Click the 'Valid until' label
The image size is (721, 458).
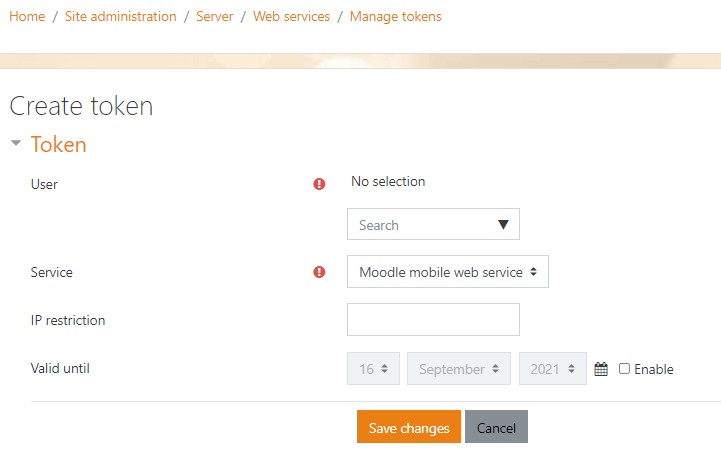(60, 368)
